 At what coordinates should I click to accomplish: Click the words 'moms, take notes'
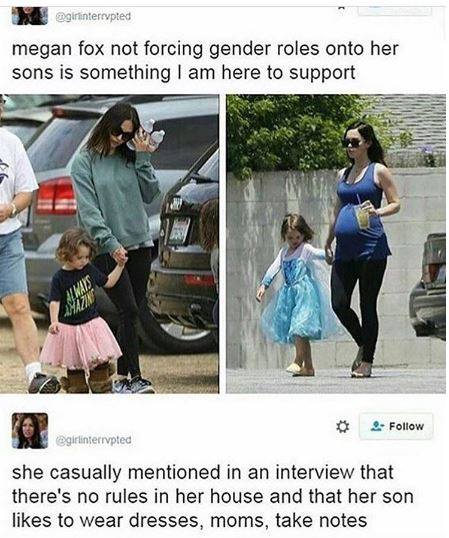point(288,520)
